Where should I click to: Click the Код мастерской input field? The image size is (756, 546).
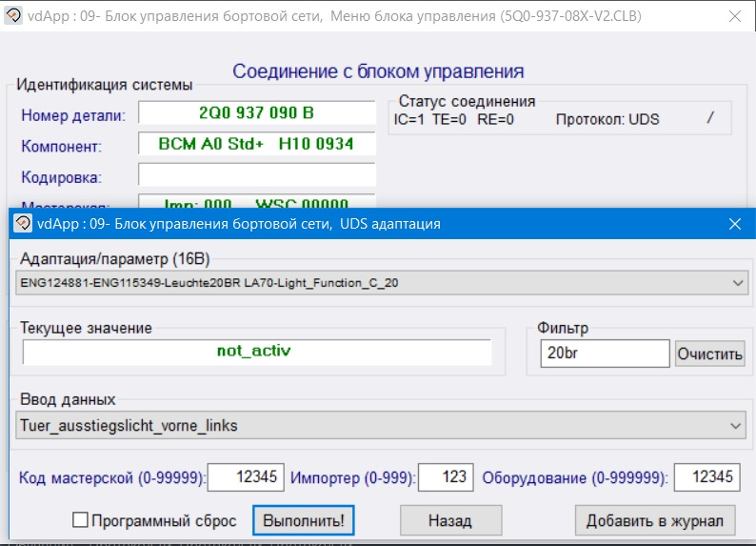246,477
